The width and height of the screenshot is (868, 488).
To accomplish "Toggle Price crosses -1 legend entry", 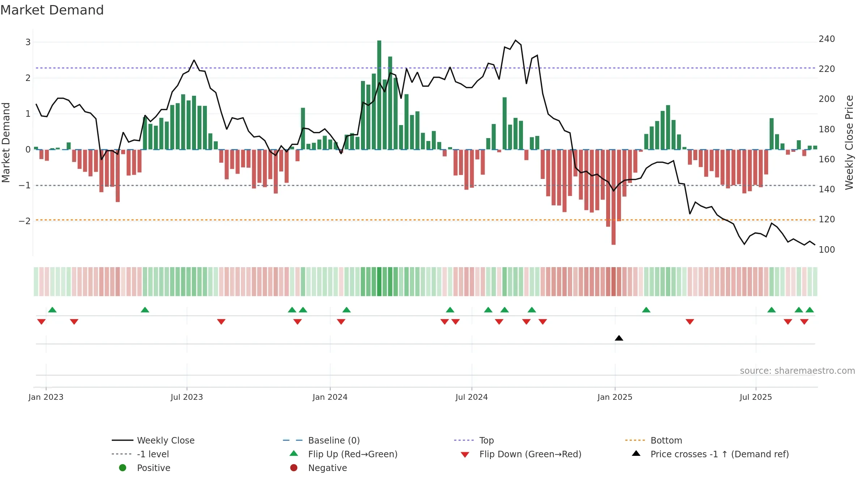I will coord(710,454).
